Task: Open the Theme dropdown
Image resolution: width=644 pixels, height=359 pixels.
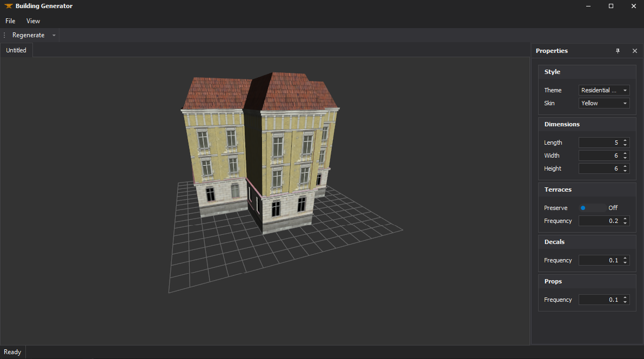Action: (x=604, y=90)
